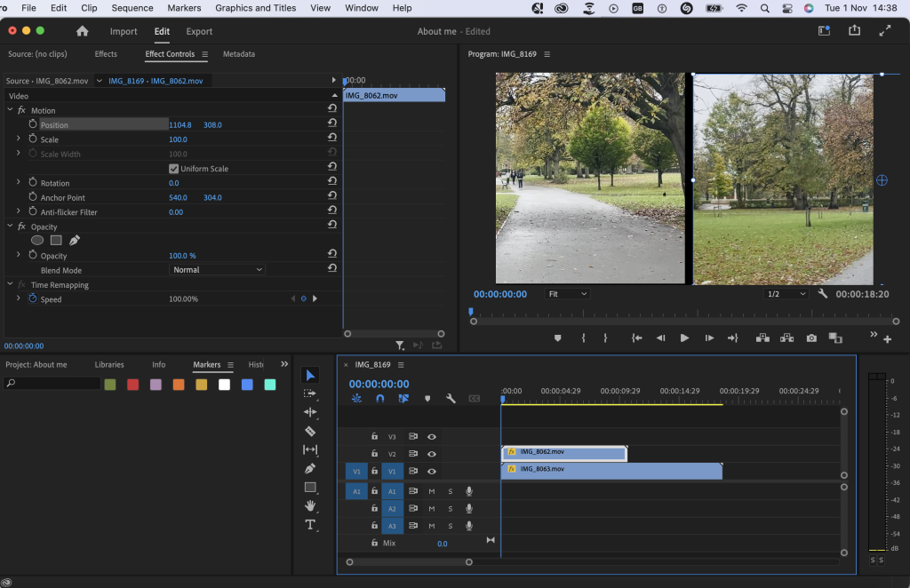
Task: Open the Fit zoom level dropdown
Action: coord(567,294)
